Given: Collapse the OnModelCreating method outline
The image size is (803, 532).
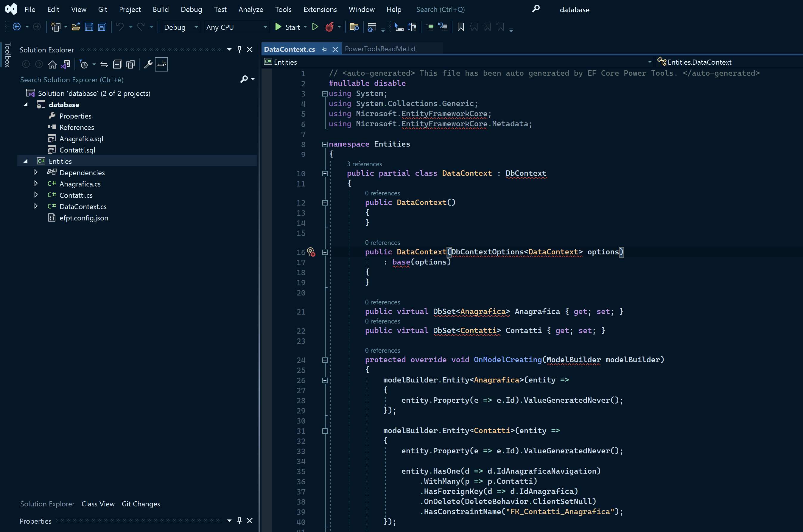Looking at the screenshot, I should pyautogui.click(x=325, y=360).
